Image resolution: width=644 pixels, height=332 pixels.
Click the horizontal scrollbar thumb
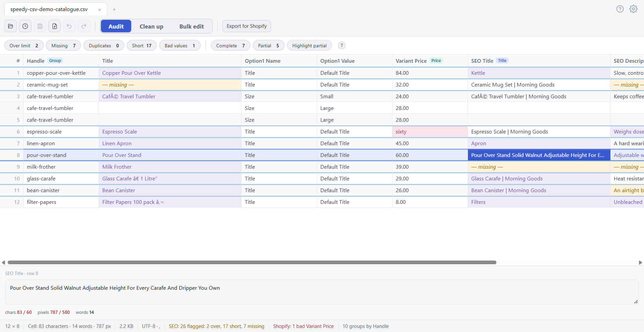[252, 263]
